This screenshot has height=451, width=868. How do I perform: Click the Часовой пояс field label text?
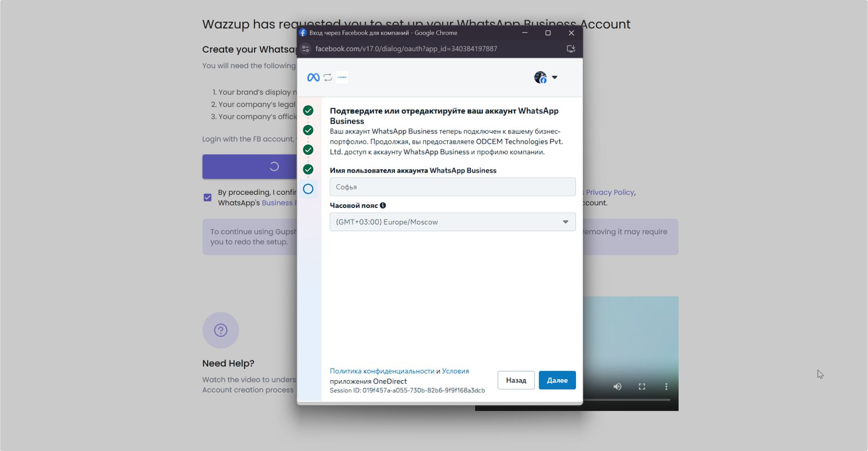[x=354, y=205]
